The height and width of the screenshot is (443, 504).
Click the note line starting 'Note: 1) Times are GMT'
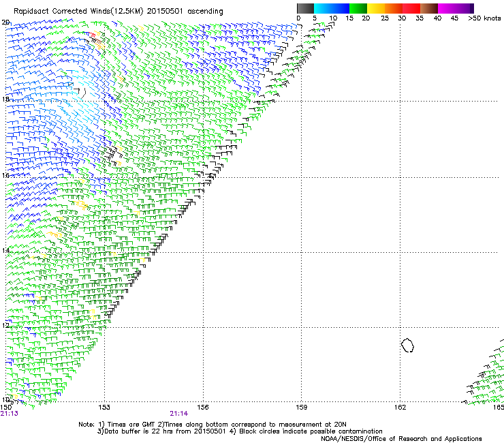212,425
